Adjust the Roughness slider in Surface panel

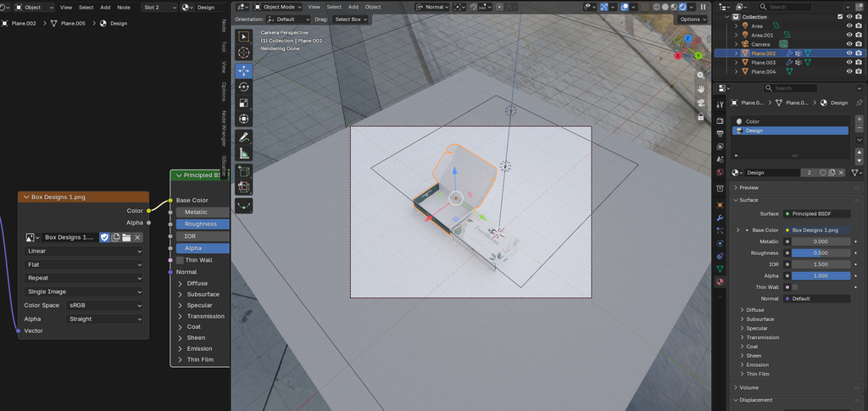point(821,253)
